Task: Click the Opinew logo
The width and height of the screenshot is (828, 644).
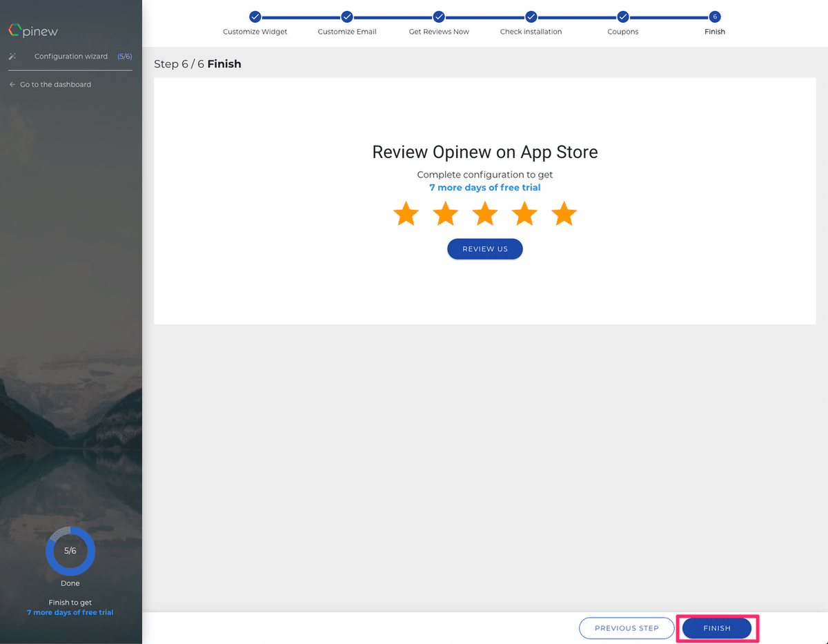Action: coord(33,31)
